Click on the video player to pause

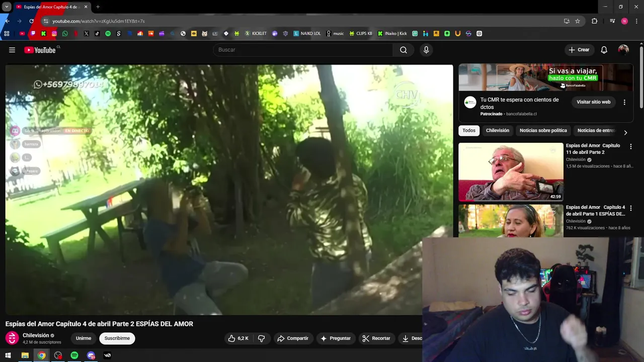point(229,190)
